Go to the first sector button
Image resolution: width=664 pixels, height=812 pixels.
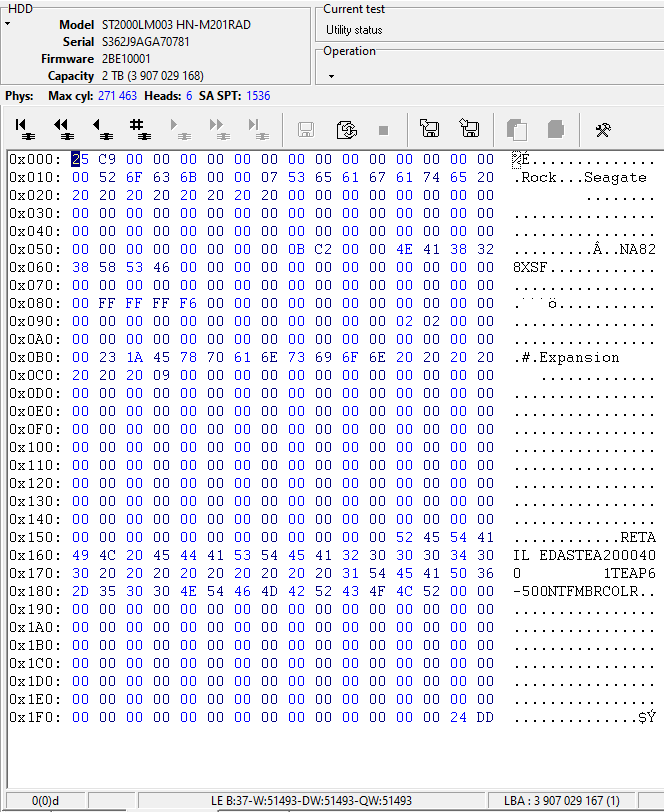click(x=25, y=128)
